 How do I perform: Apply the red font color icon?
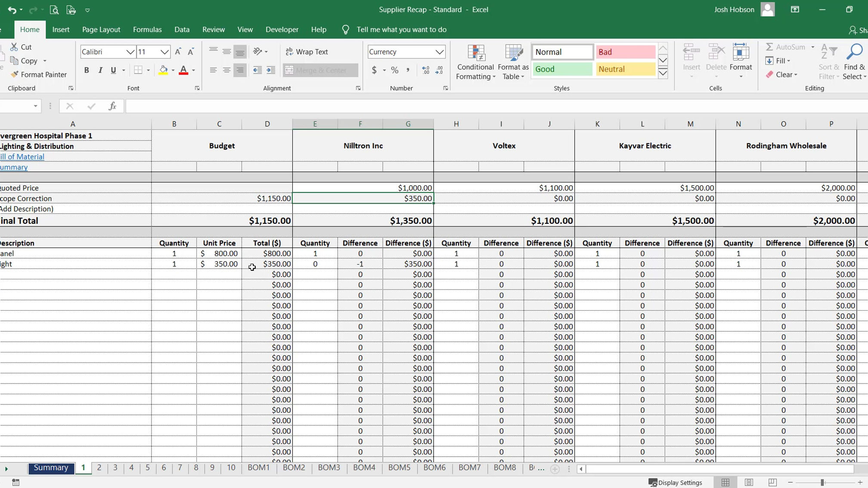click(x=183, y=70)
